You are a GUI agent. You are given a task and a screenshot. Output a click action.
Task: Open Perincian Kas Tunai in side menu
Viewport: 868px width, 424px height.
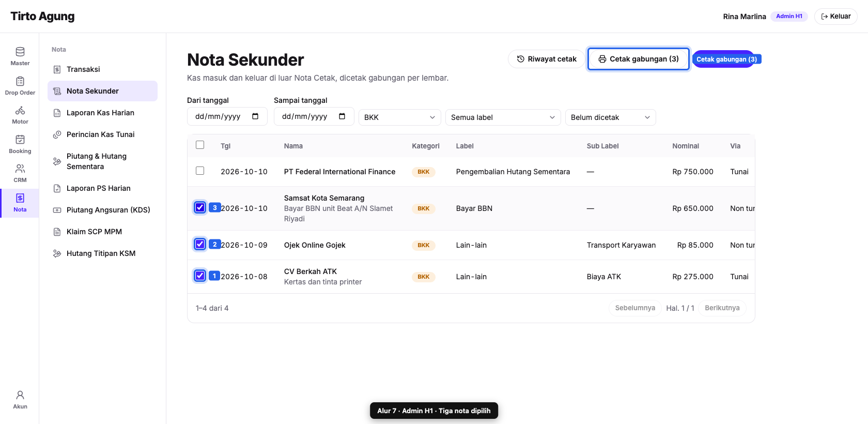[x=102, y=134]
